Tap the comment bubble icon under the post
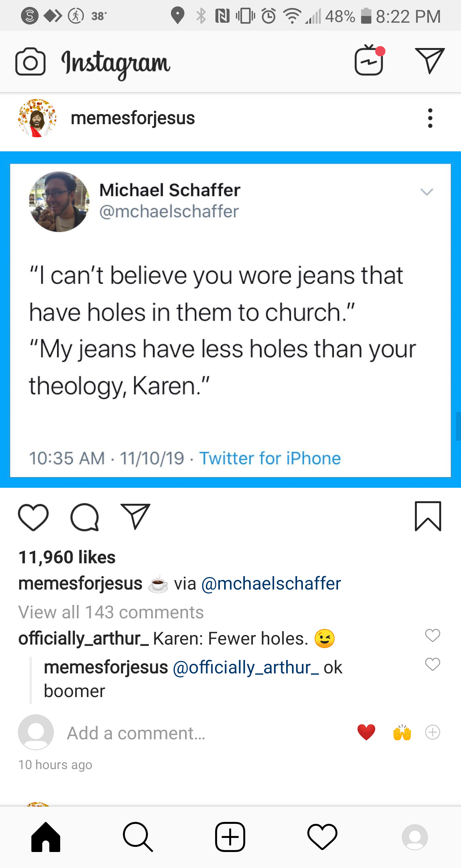 pos(85,517)
